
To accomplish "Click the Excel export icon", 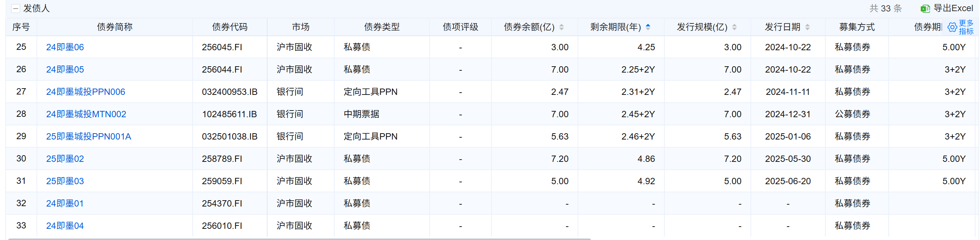I will 925,8.
